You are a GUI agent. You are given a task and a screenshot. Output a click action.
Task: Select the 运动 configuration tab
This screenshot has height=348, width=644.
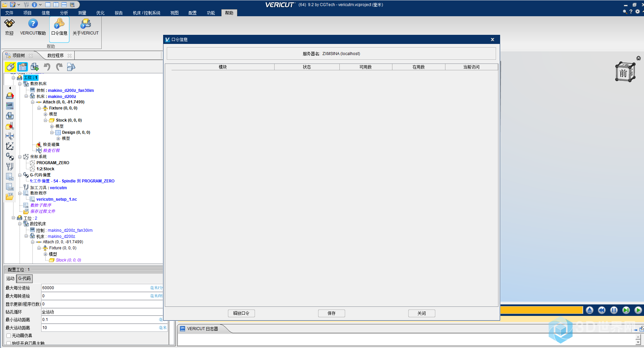pyautogui.click(x=10, y=278)
